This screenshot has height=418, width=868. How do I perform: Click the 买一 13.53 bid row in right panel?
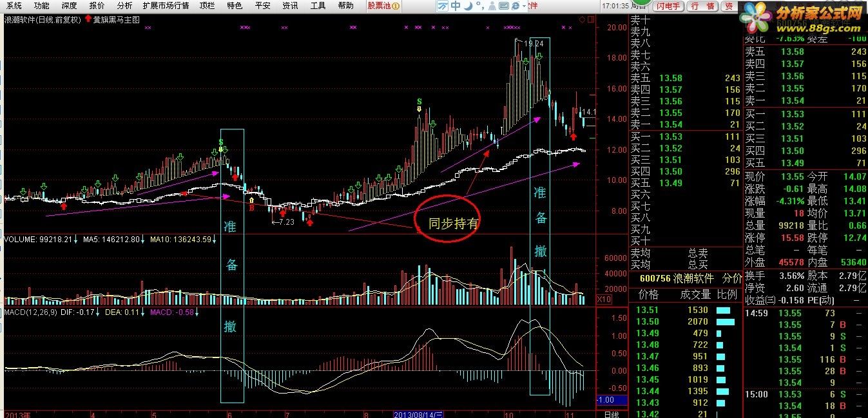point(805,114)
